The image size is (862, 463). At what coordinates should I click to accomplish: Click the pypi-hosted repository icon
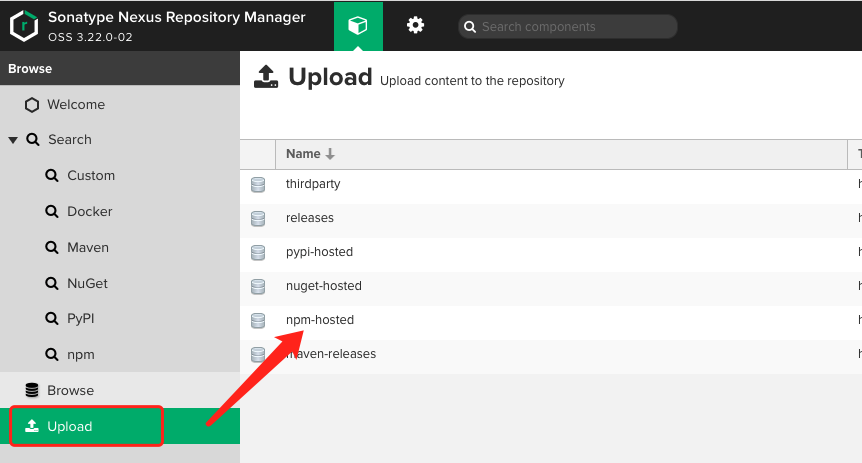[x=258, y=253]
